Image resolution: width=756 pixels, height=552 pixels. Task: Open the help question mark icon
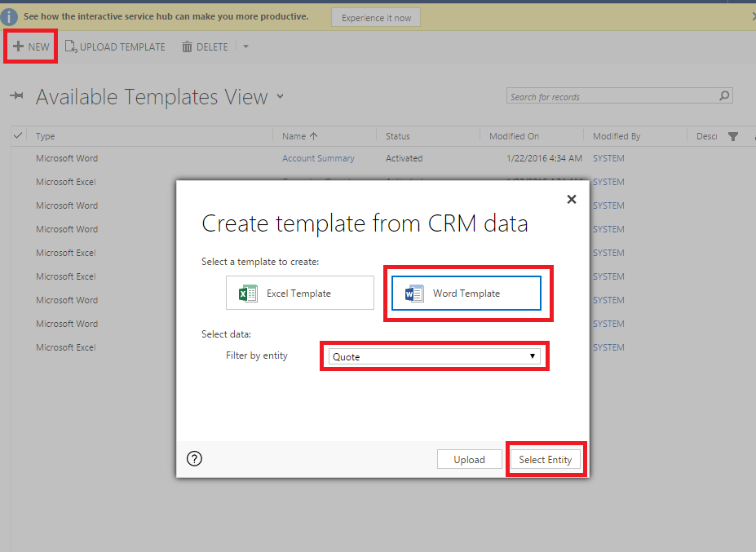click(193, 458)
